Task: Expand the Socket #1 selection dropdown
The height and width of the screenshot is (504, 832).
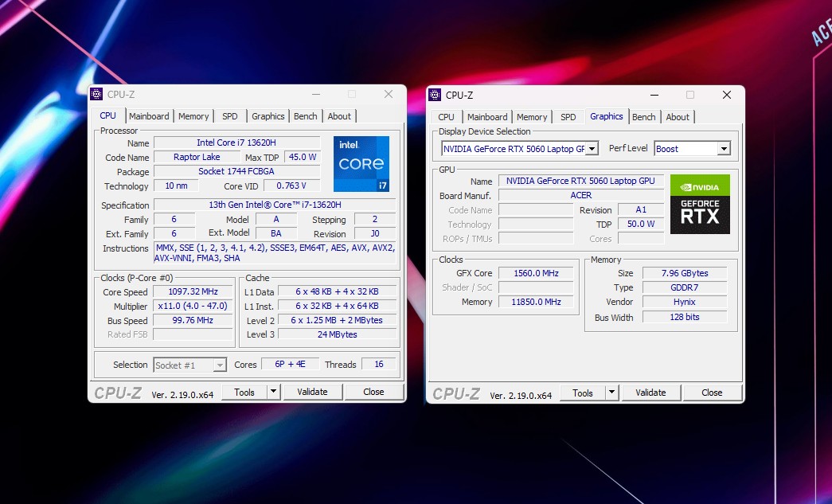Action: click(x=220, y=365)
